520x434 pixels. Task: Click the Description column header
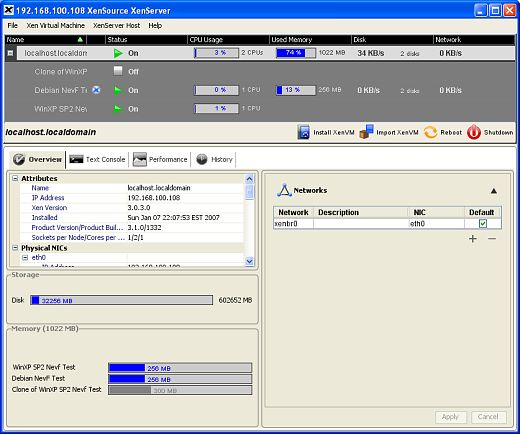tap(361, 212)
